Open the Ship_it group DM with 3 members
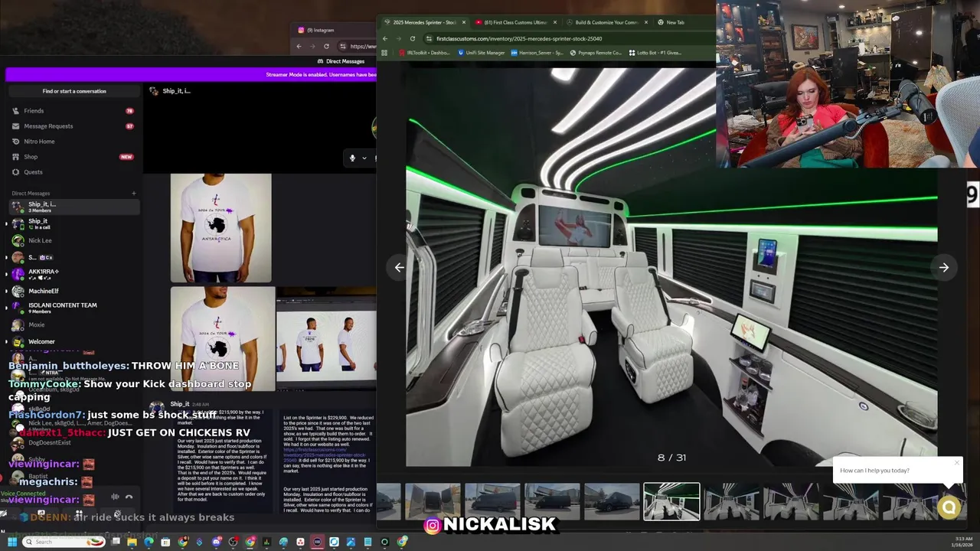The image size is (980, 551). pos(73,207)
